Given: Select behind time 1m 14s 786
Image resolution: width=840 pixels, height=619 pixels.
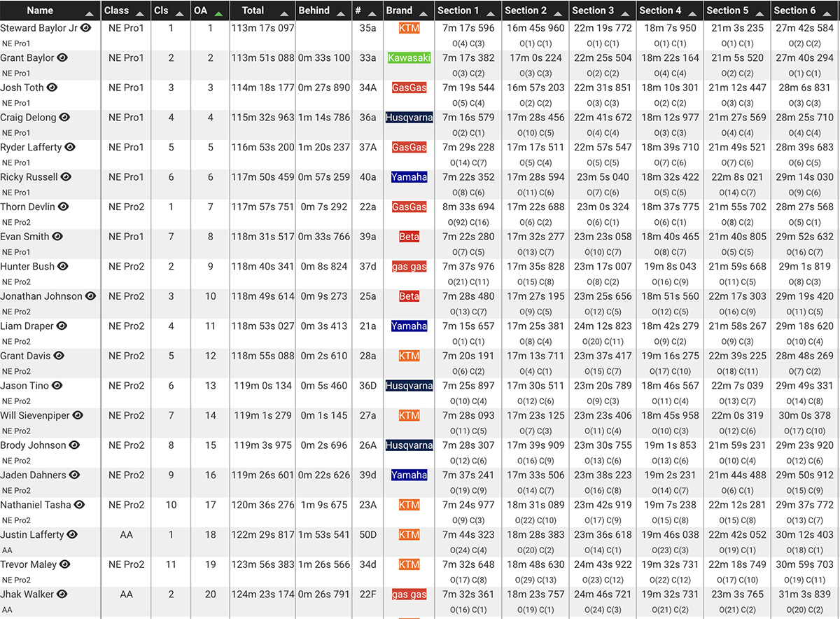Looking at the screenshot, I should pyautogui.click(x=324, y=118).
